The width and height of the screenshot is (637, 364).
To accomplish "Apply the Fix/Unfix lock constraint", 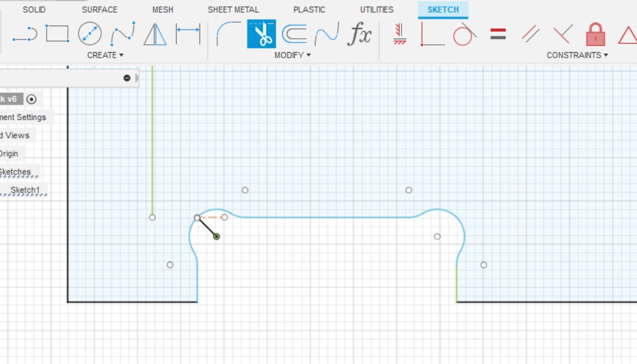I will click(596, 34).
